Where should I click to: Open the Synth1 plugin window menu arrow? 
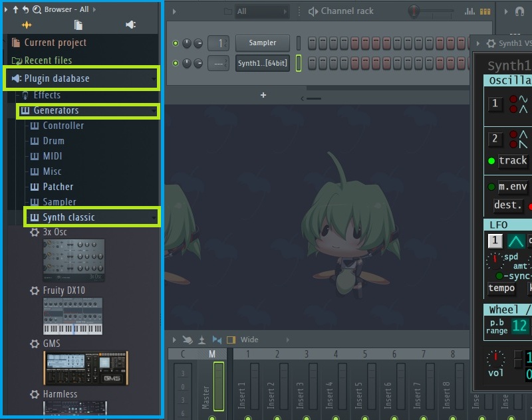478,43
